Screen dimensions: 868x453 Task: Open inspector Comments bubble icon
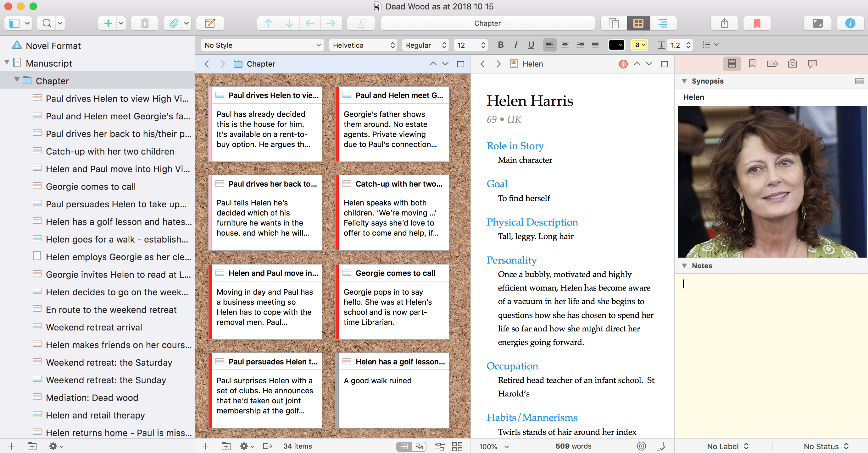tap(813, 63)
